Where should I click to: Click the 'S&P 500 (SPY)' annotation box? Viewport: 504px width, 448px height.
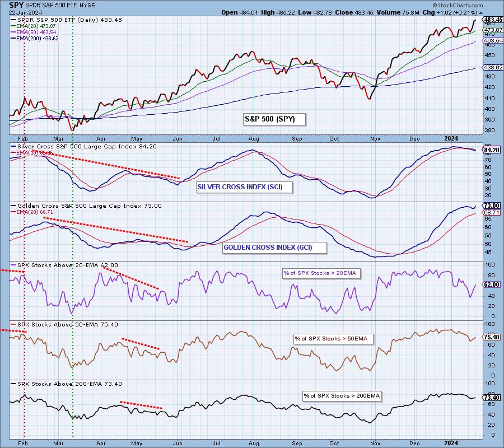coord(274,119)
